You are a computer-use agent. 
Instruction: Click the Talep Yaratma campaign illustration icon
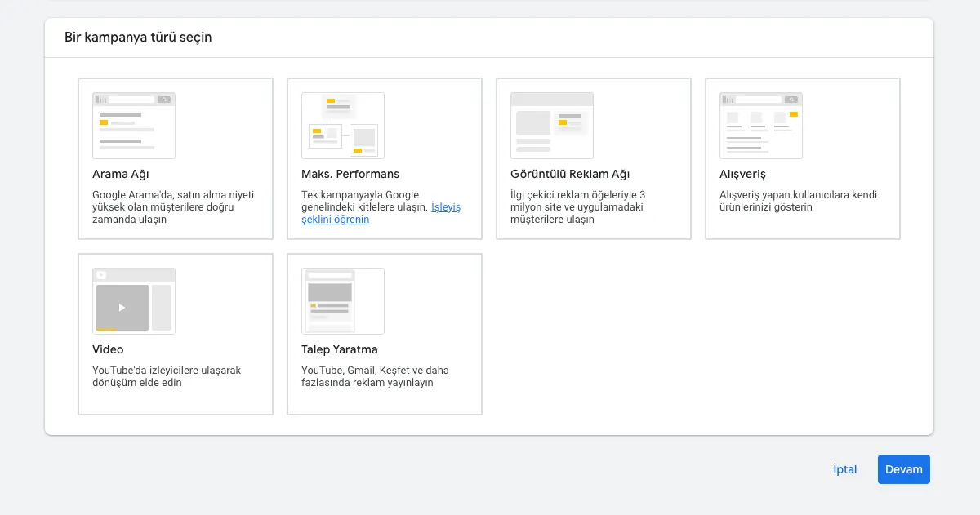point(343,301)
